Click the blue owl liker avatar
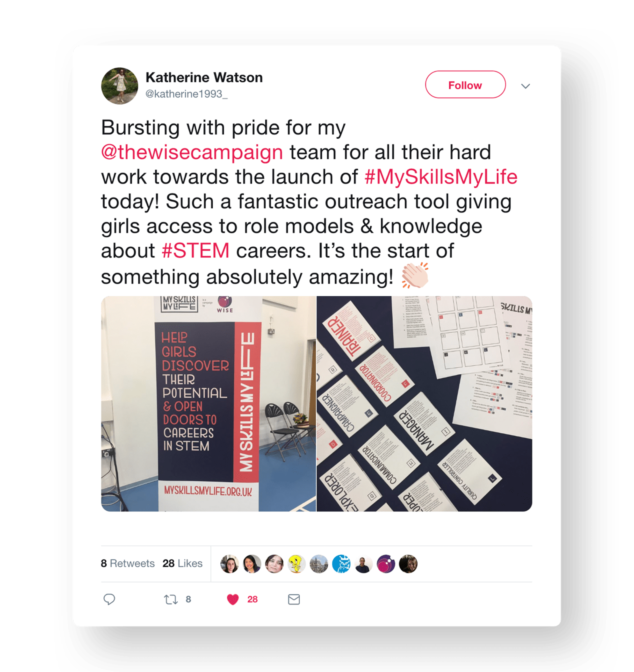 pyautogui.click(x=341, y=564)
